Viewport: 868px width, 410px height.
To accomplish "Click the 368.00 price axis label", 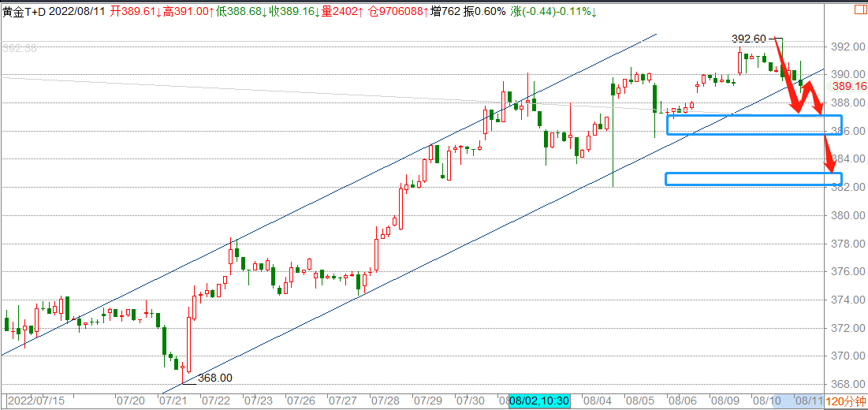I will pos(848,384).
